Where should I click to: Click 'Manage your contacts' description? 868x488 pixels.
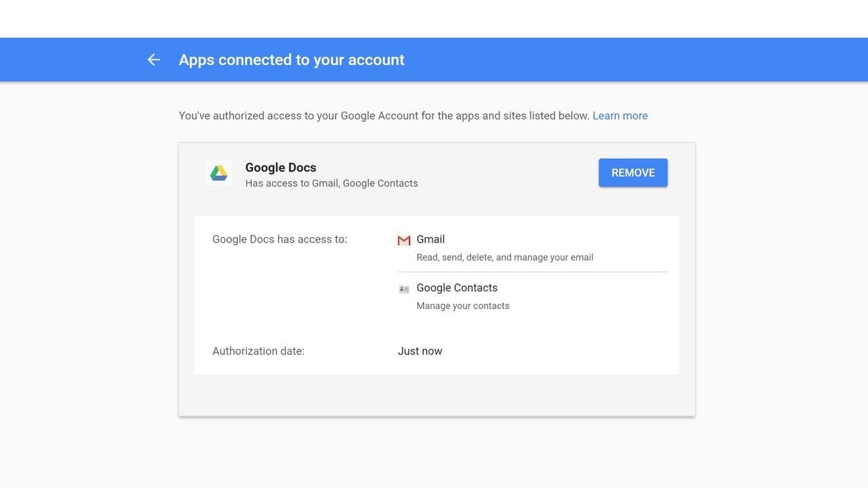tap(463, 306)
